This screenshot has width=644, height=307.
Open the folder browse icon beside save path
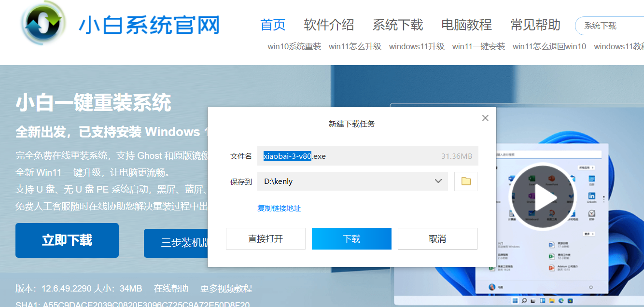coord(465,181)
